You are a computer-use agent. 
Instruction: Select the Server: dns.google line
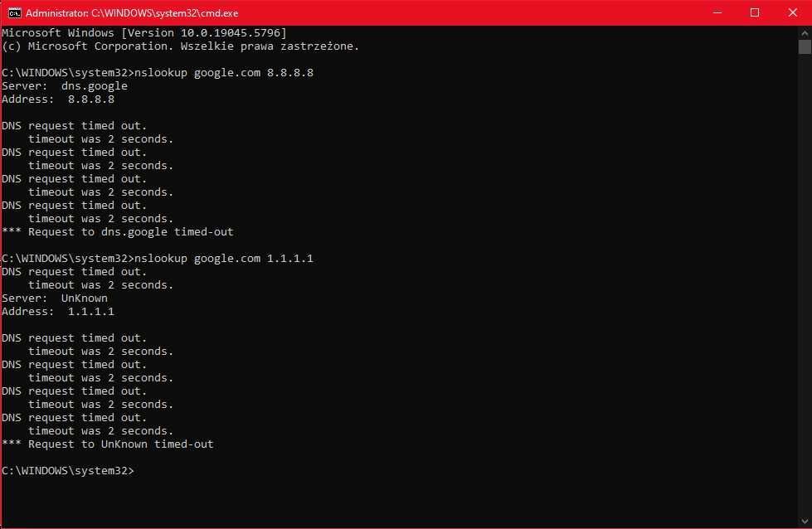pyautogui.click(x=64, y=85)
